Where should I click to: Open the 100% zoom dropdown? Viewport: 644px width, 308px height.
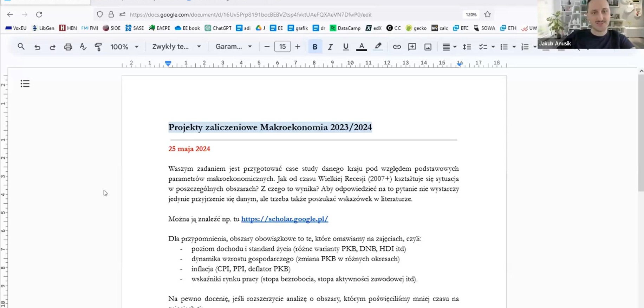tap(124, 47)
